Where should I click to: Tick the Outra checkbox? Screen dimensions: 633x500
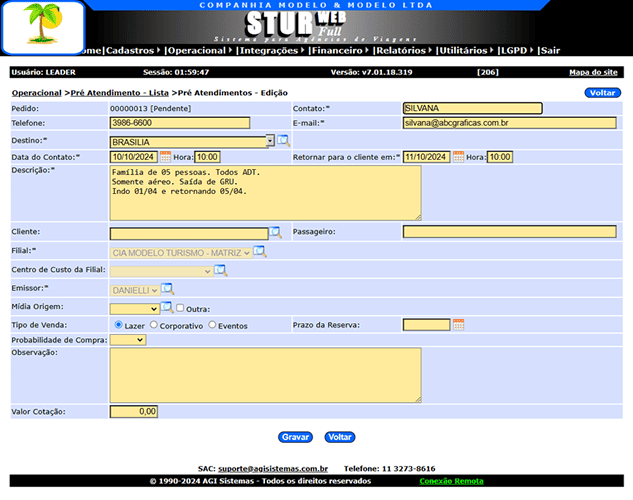[180, 308]
